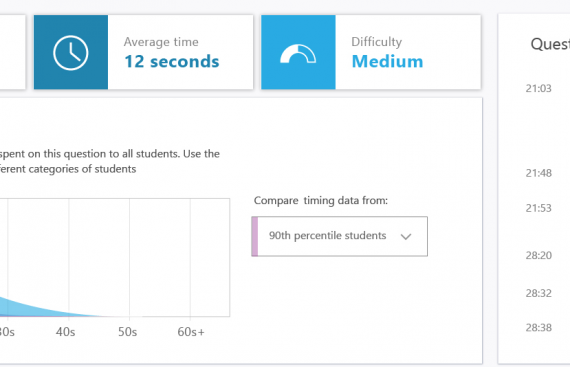Click the 40s axis label on chart
570x367 pixels.
[x=65, y=332]
